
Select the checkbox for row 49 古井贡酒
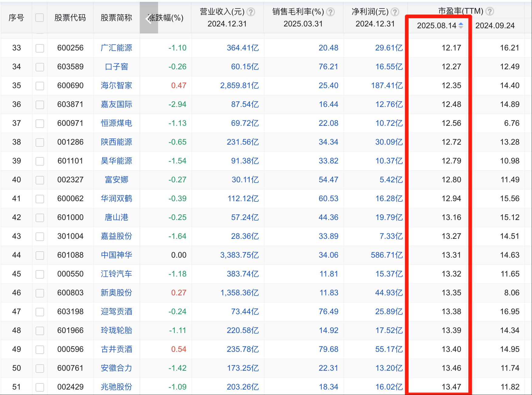[40, 350]
